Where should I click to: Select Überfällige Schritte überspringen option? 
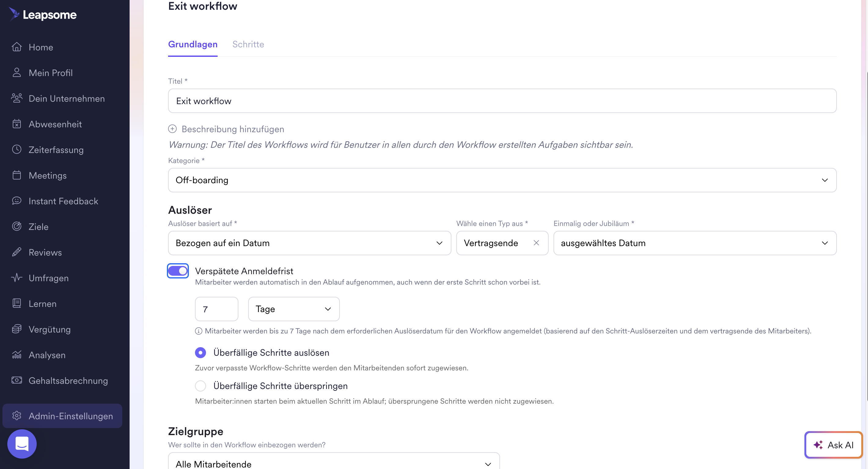click(200, 386)
